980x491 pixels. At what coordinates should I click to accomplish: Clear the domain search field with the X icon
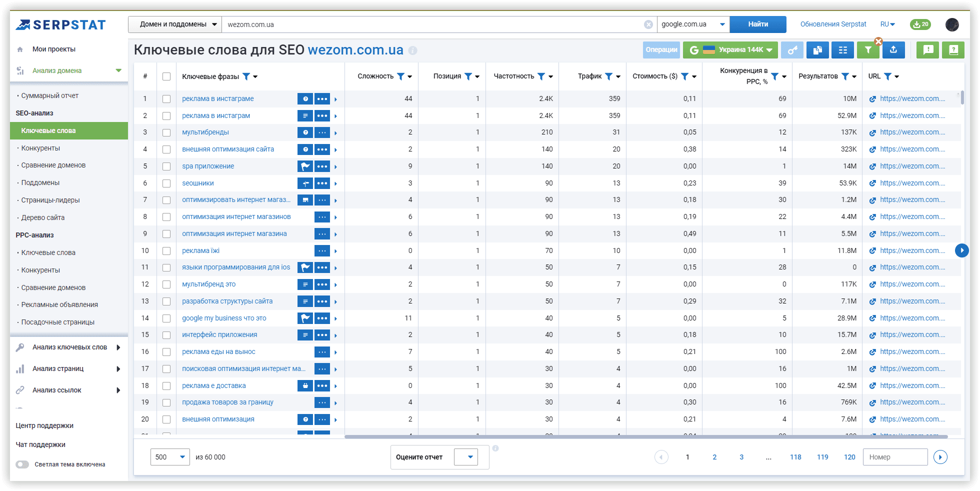pyautogui.click(x=648, y=24)
